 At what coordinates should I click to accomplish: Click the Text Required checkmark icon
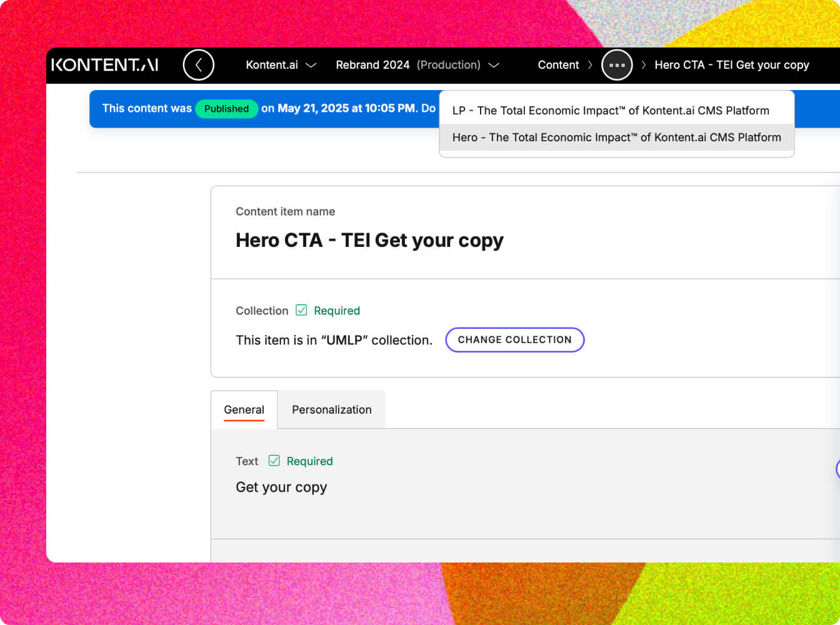click(x=274, y=461)
